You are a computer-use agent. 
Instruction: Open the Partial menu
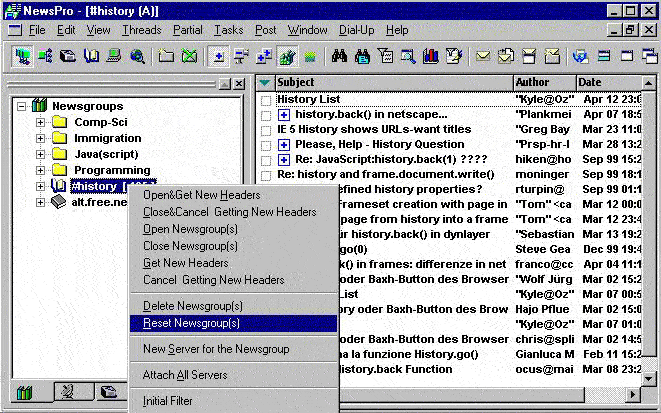188,30
